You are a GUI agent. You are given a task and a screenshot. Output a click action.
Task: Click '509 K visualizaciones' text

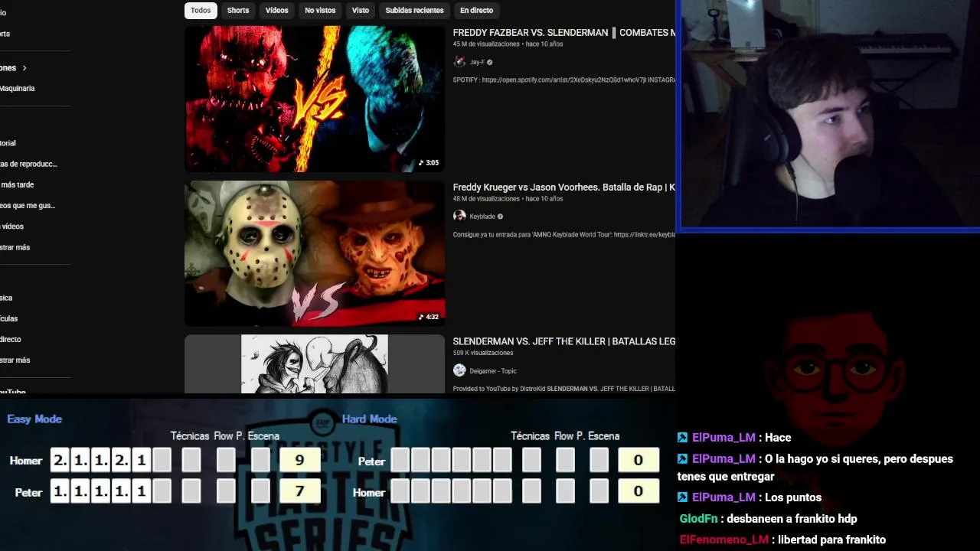(483, 353)
